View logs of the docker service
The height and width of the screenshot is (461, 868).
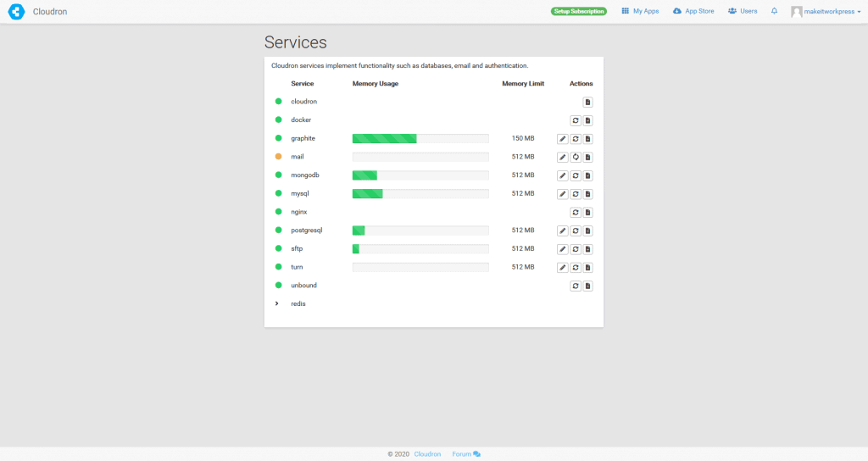588,120
